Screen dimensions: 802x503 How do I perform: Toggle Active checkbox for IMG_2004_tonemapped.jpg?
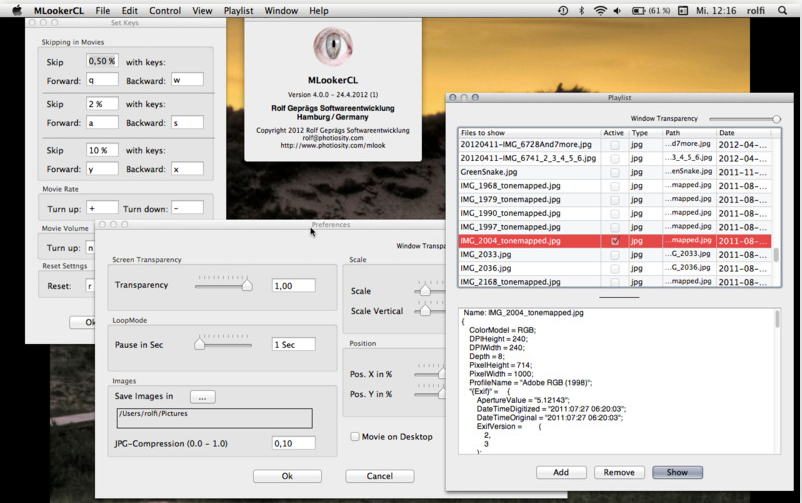[615, 241]
